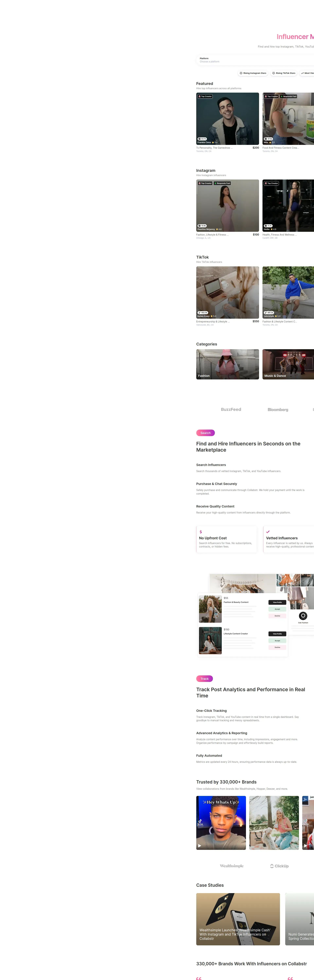Open the Platform dropdown field
The image size is (314, 980).
tap(255, 60)
